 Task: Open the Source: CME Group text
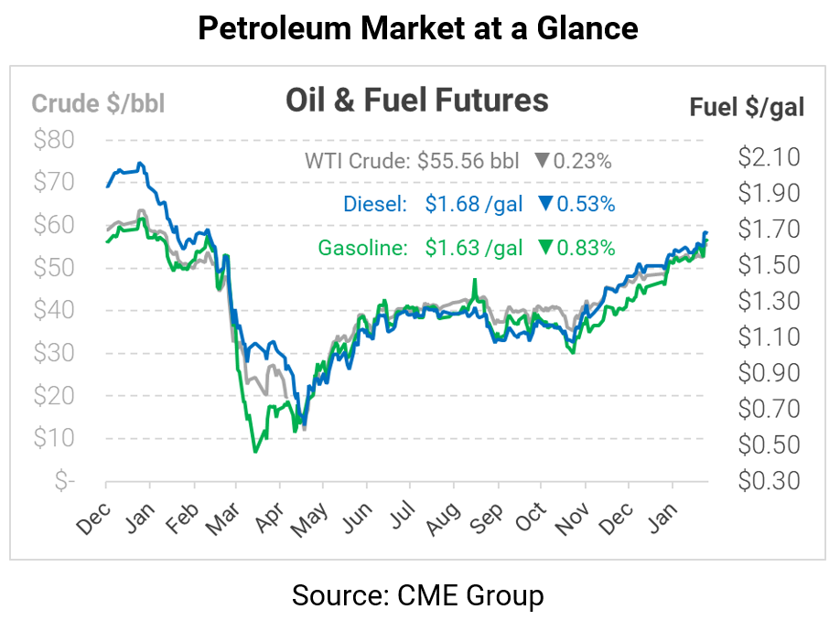418,596
